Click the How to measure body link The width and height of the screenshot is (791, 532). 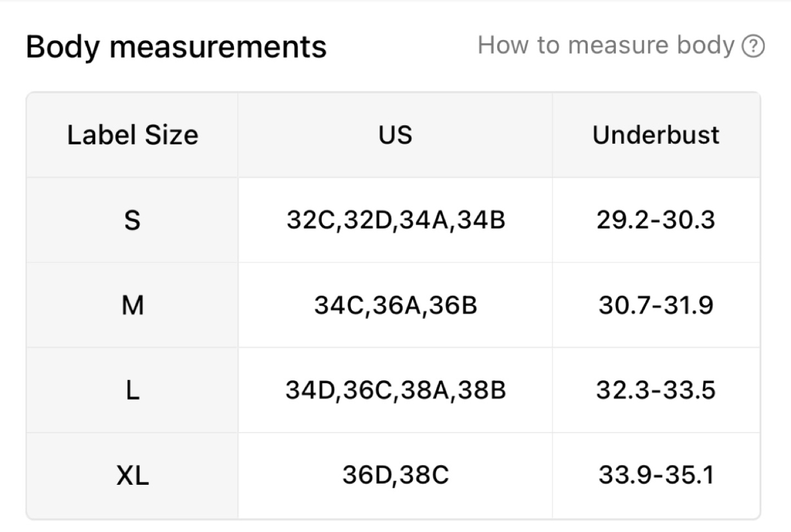tap(606, 46)
